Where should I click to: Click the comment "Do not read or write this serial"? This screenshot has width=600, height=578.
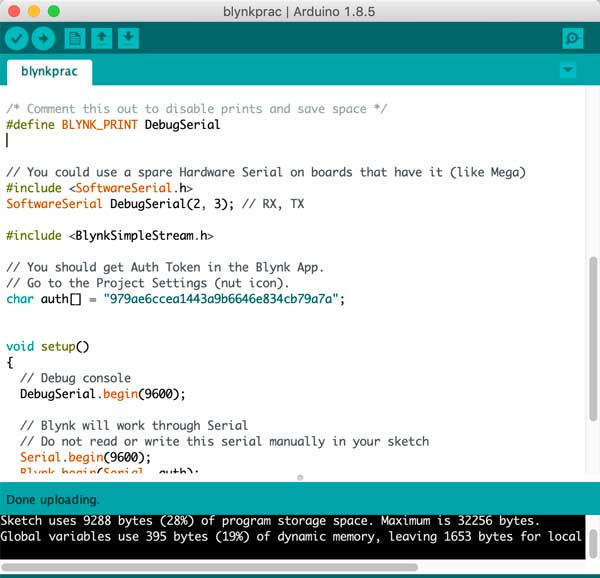pyautogui.click(x=225, y=441)
